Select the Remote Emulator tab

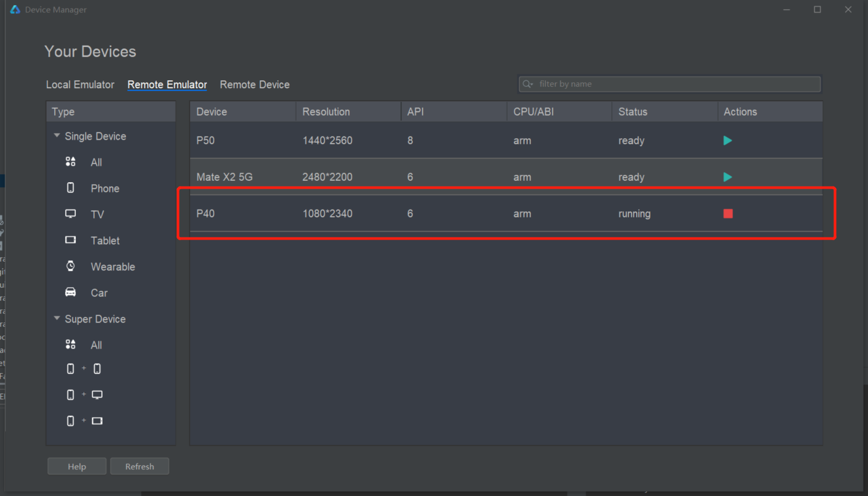click(x=167, y=85)
